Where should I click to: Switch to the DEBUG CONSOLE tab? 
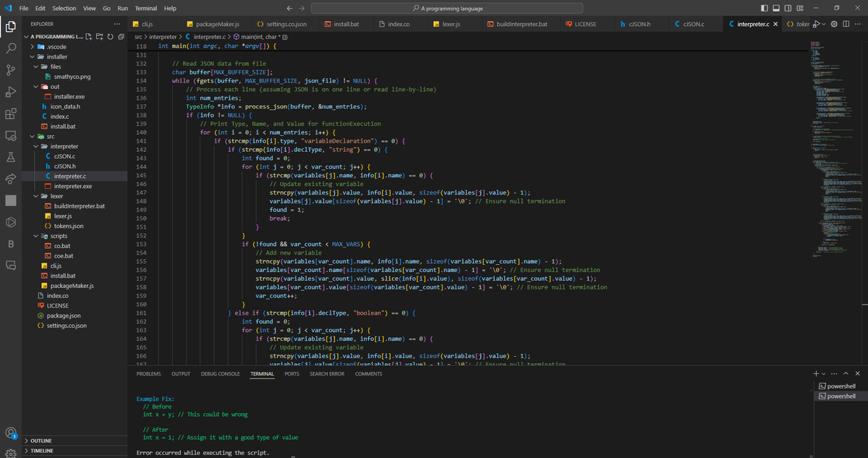pos(220,373)
